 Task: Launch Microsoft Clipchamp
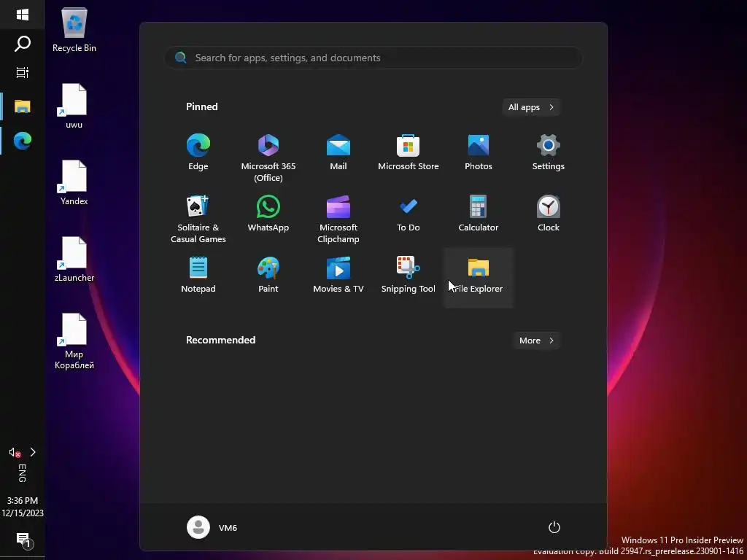pos(338,219)
